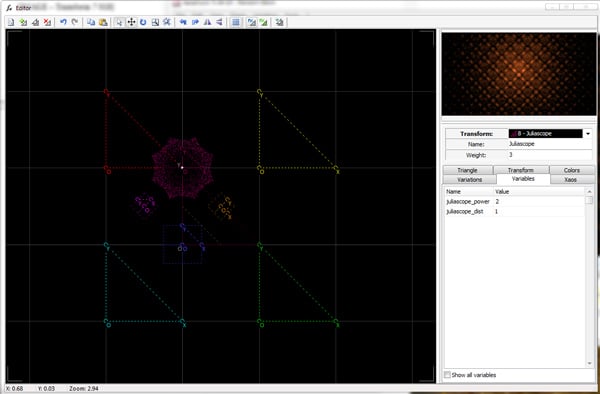
Task: Delete the transform with red X icon
Action: pyautogui.click(x=47, y=22)
